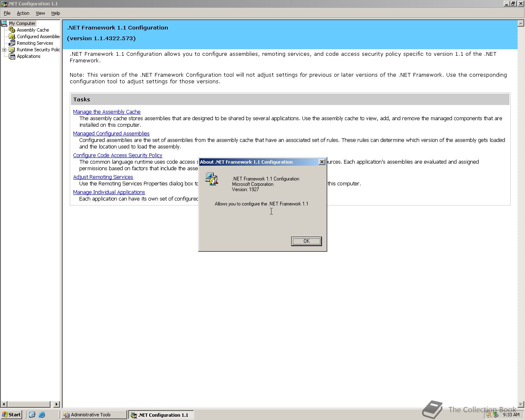Select the Configured Assemblies node icon

tap(12, 37)
